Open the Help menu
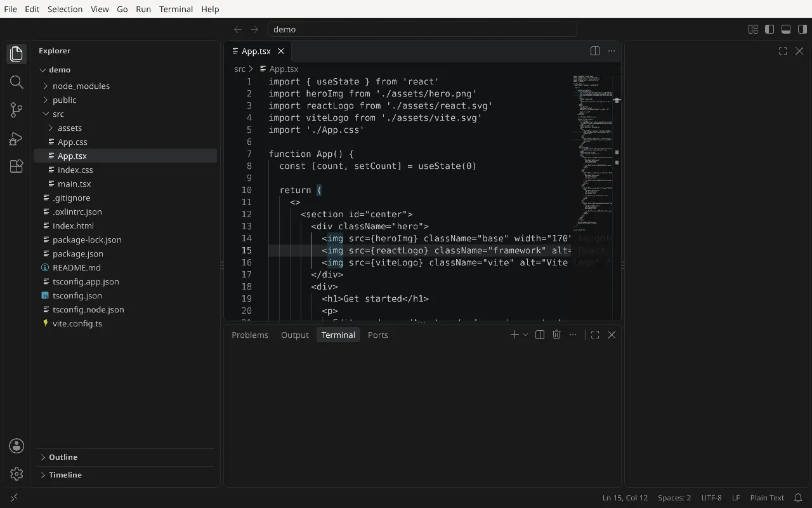The width and height of the screenshot is (812, 508). coord(210,9)
